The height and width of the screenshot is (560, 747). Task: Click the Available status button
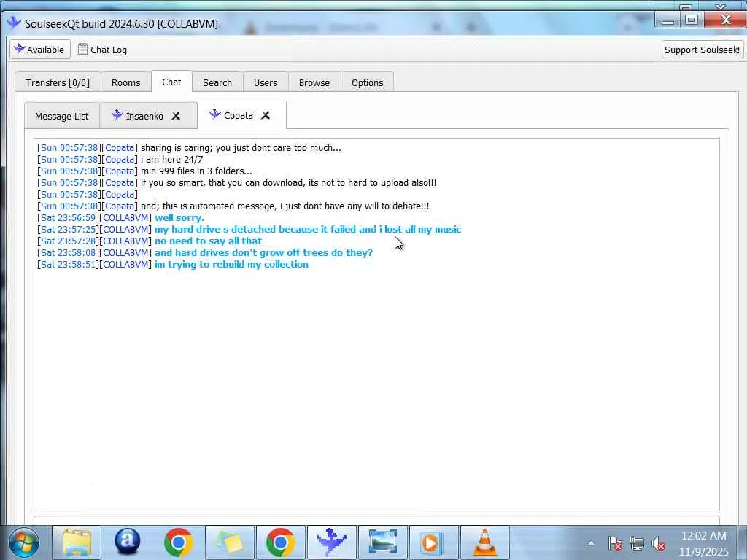click(x=40, y=50)
